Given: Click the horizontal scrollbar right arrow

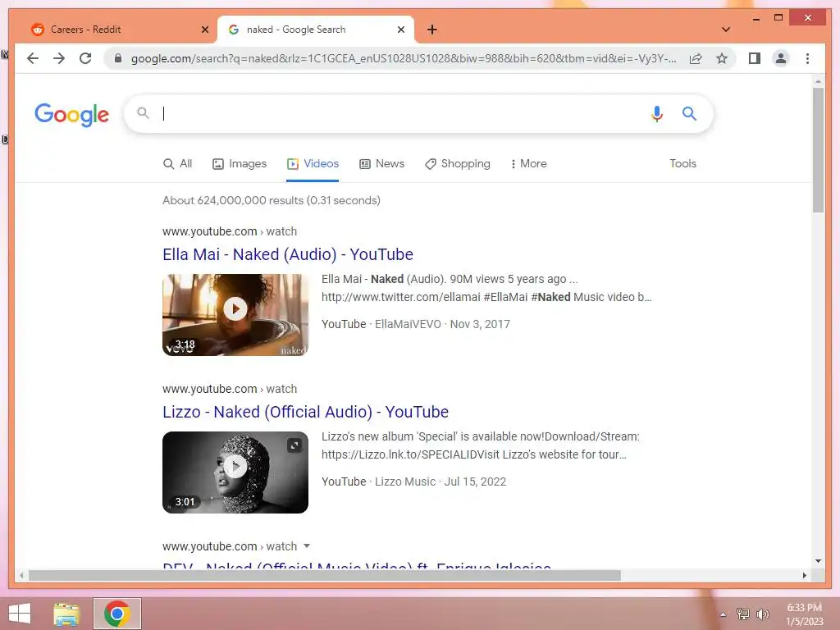Looking at the screenshot, I should coord(804,575).
